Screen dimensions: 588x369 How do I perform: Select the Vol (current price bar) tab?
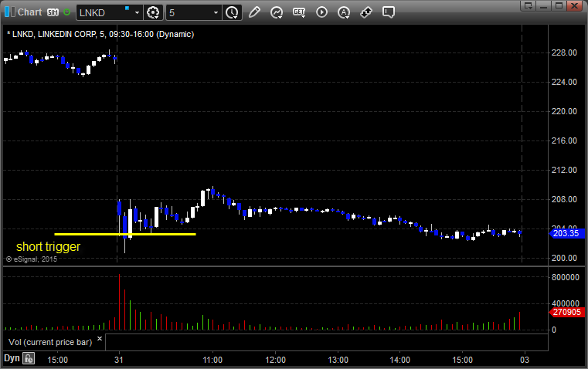click(49, 341)
